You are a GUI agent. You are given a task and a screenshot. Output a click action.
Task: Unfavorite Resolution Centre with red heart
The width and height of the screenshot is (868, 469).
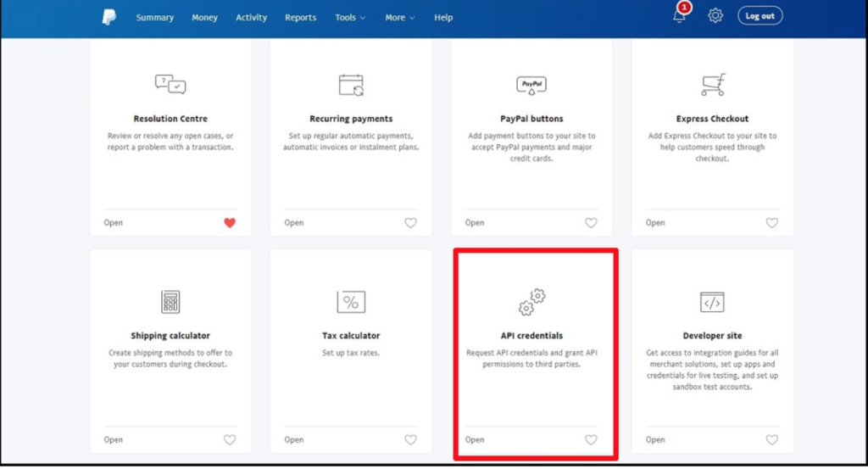[x=230, y=223]
